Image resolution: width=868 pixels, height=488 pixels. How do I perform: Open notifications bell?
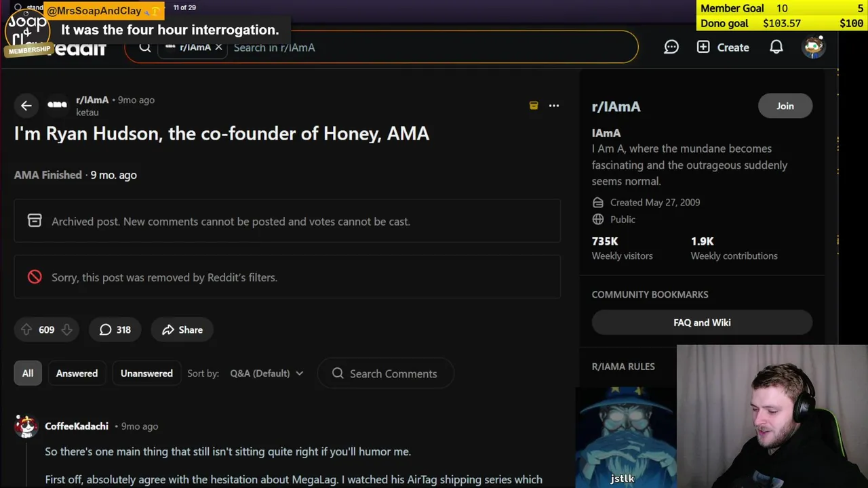click(x=776, y=47)
